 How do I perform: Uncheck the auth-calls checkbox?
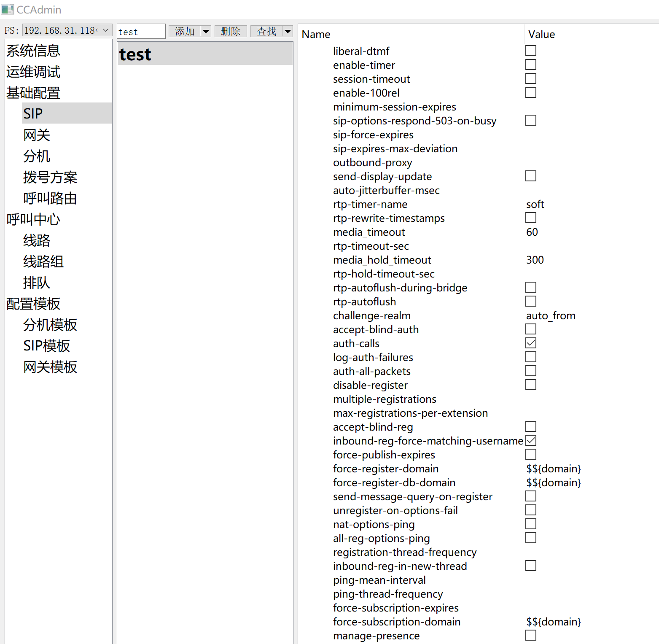(531, 343)
